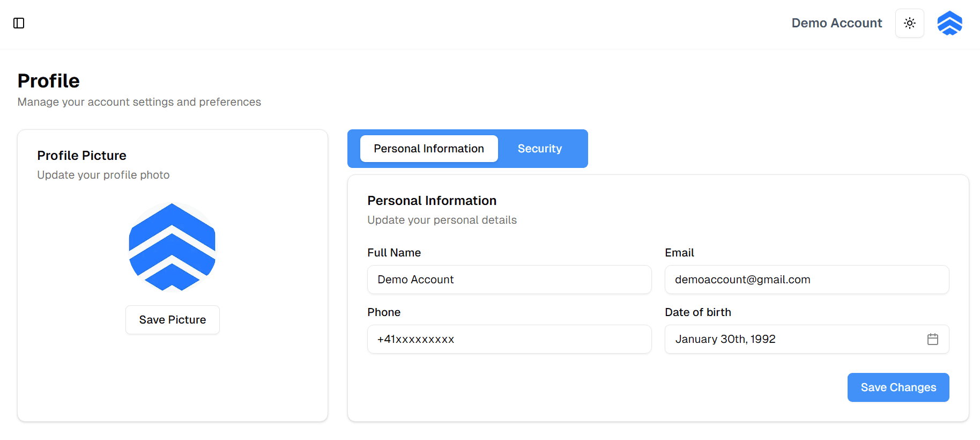The width and height of the screenshot is (980, 440).
Task: Focus the Full Name input field
Action: click(x=509, y=280)
